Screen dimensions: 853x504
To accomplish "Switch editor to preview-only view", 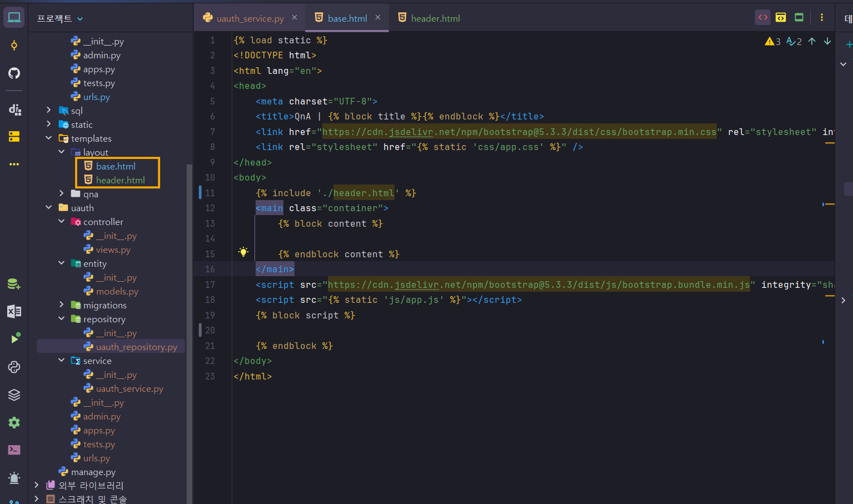I will pos(799,18).
